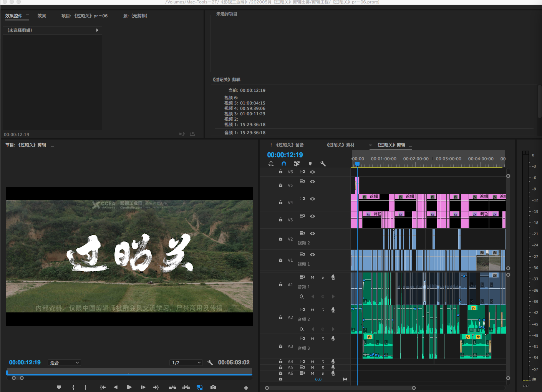Mute audio track A2
Image resolution: width=542 pixels, height=392 pixels.
[x=312, y=310]
